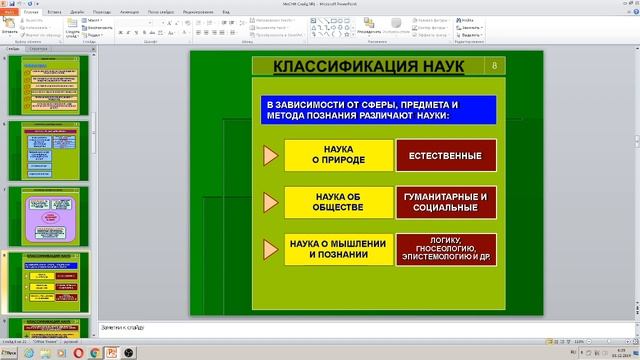Open the Заливка фигуры shape fill dropdown
640x360 pixels.
[431, 20]
